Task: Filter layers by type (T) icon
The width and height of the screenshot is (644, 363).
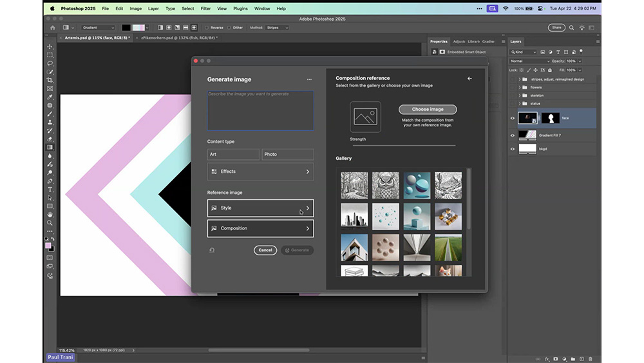Action: [x=558, y=52]
